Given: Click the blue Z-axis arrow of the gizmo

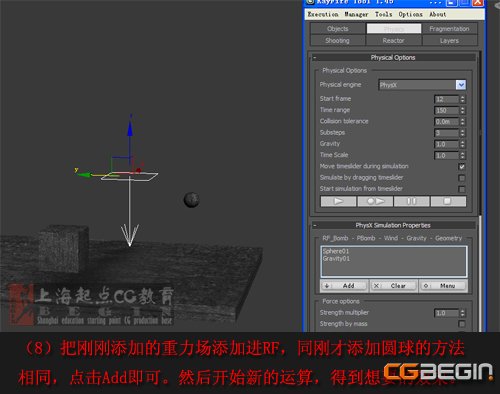Looking at the screenshot, I should [130, 128].
